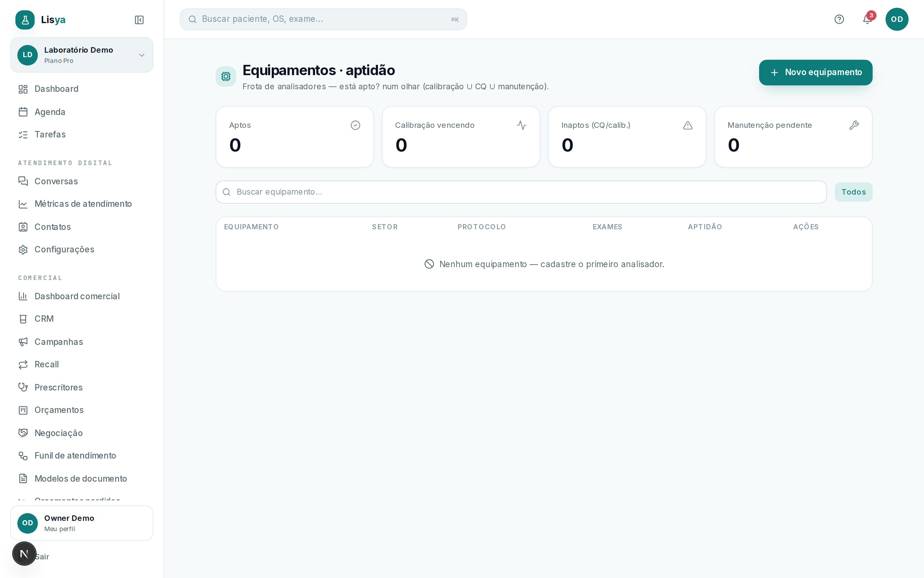924x578 pixels.
Task: Click the Novo equipamento button
Action: tap(816, 72)
